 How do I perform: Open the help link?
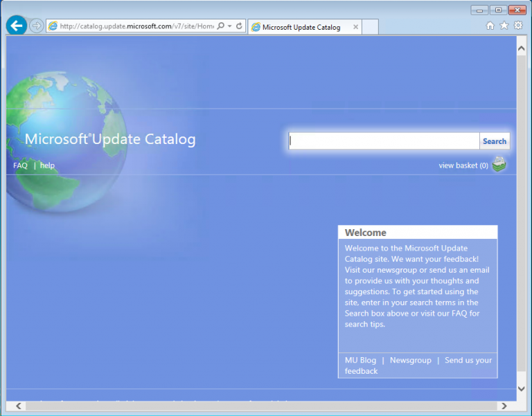[47, 165]
